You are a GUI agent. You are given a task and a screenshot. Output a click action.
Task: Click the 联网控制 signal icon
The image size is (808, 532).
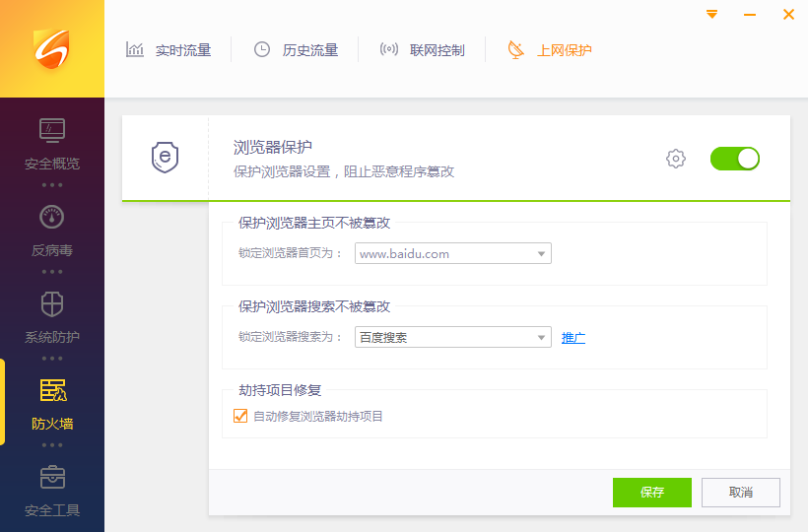[x=389, y=49]
